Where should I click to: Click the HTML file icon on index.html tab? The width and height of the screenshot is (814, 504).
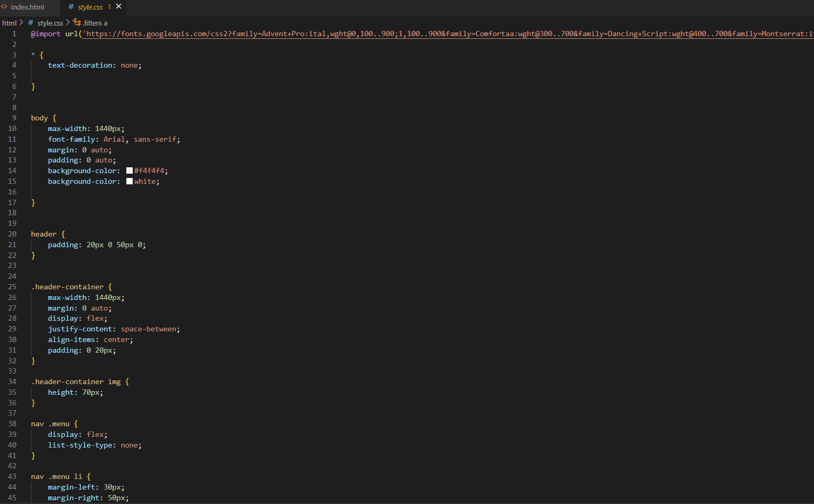click(4, 7)
